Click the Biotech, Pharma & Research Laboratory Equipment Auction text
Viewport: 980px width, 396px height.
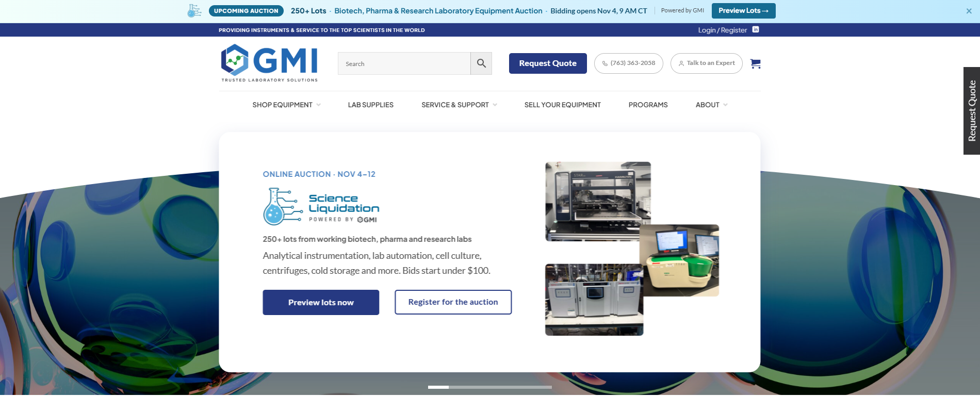click(x=438, y=11)
